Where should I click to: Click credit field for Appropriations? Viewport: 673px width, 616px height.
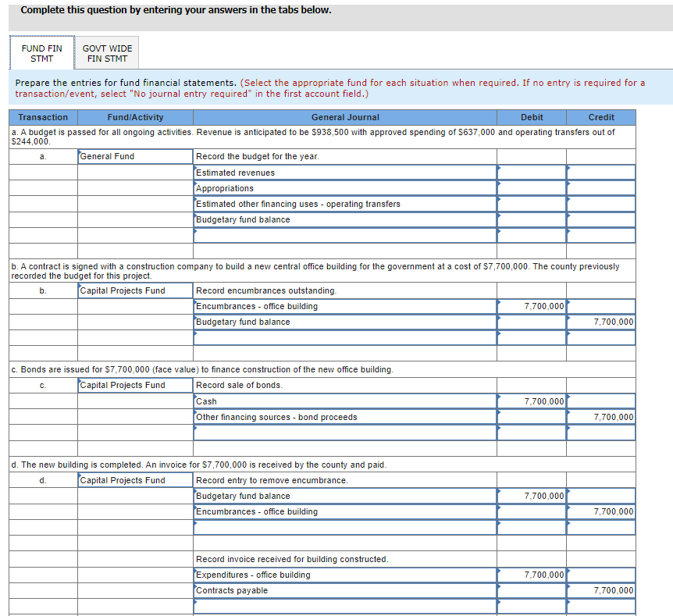pyautogui.click(x=601, y=188)
